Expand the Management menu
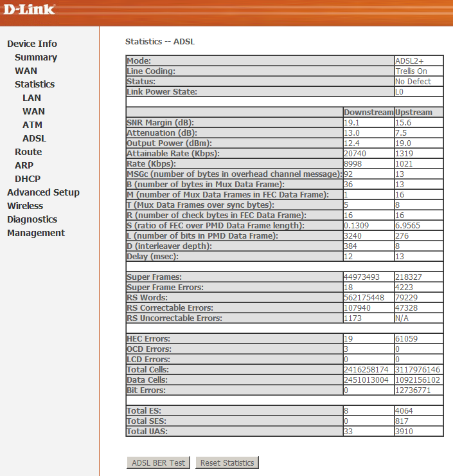Viewport: 453px width, 476px height. point(36,233)
